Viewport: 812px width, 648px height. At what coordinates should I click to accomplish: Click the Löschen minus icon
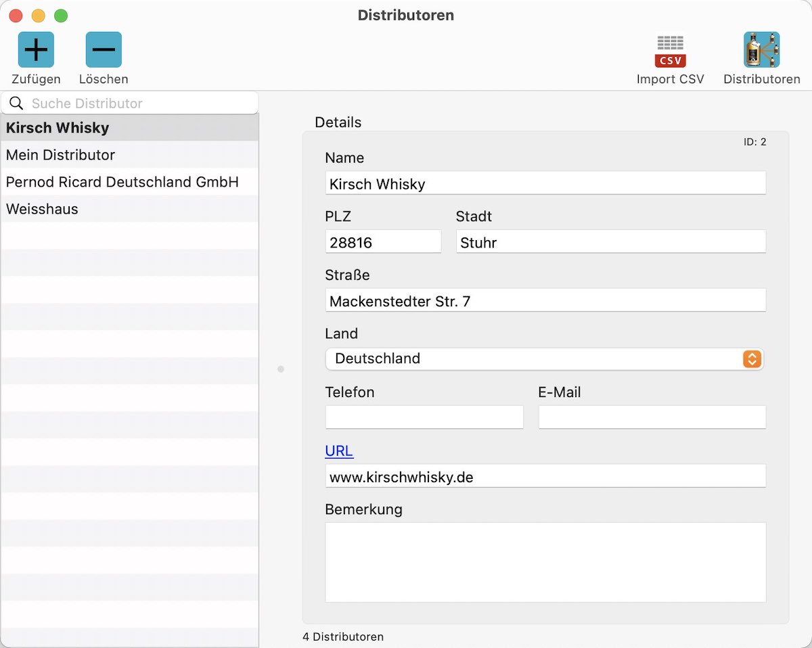click(104, 49)
